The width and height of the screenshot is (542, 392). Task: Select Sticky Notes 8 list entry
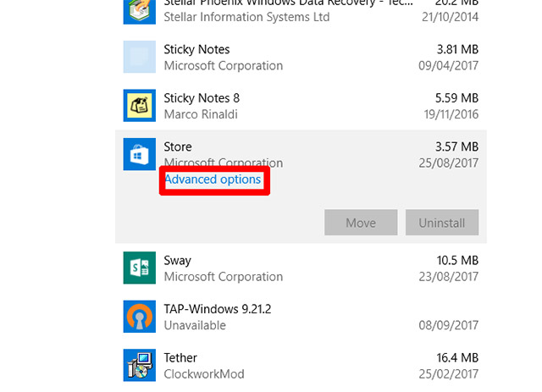coord(301,106)
